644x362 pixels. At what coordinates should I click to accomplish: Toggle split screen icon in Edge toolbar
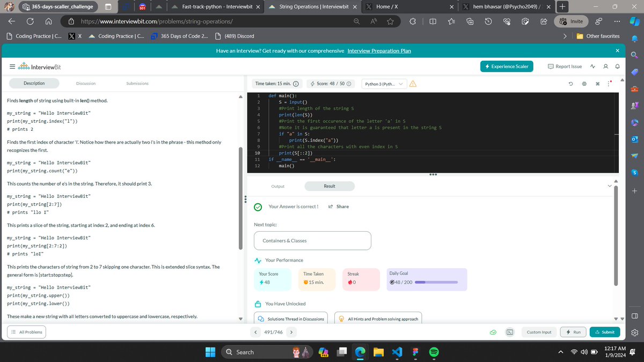pos(433,21)
